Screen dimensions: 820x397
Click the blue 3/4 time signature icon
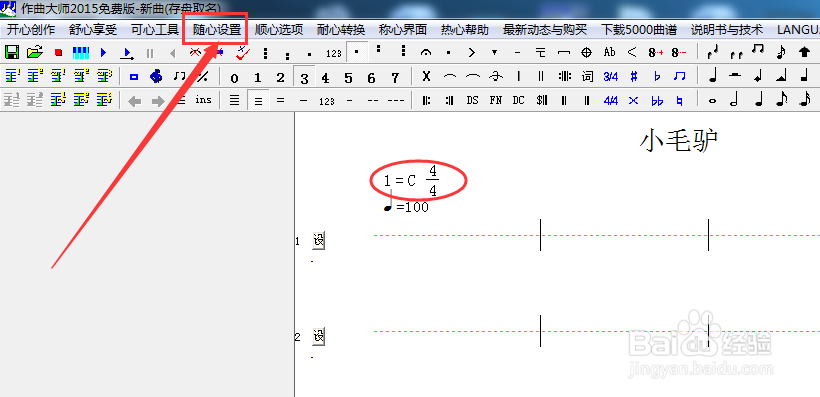pos(610,76)
